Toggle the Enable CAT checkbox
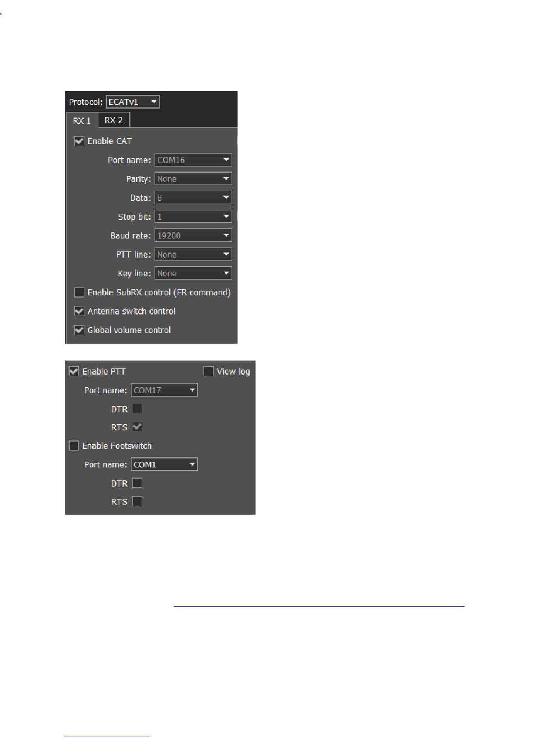Image resolution: width=534 pixels, height=756 pixels. point(79,141)
